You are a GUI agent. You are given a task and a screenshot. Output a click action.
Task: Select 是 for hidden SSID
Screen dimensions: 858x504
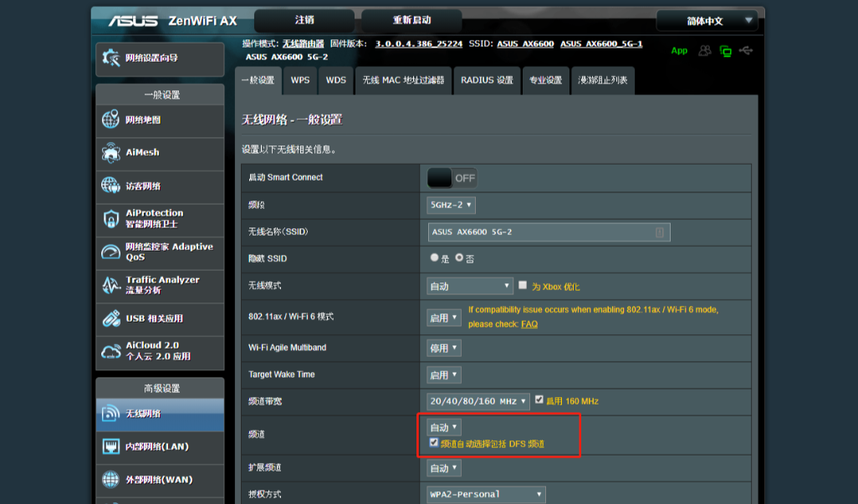click(435, 257)
